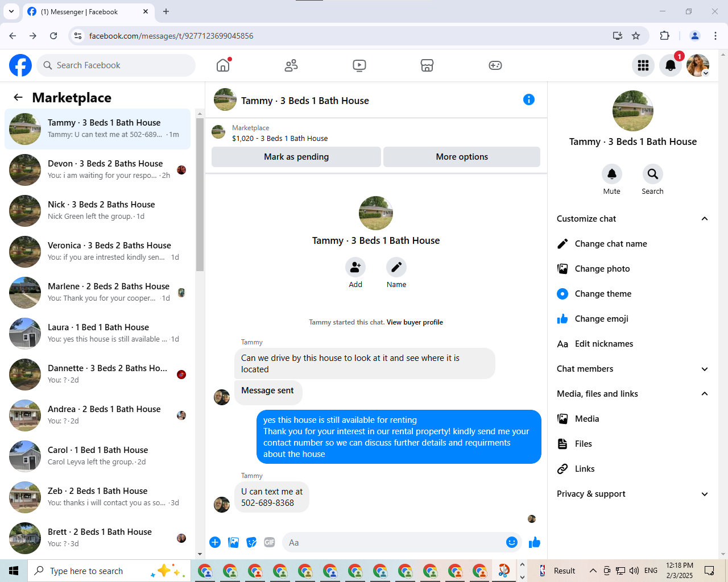Open account profile picture menu
Image resolution: width=728 pixels, height=582 pixels.
pyautogui.click(x=698, y=65)
